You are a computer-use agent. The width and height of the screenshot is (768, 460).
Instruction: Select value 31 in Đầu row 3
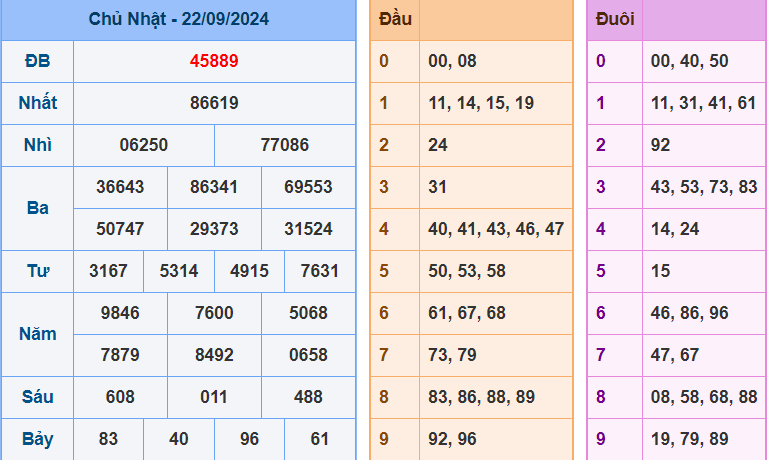(x=438, y=187)
